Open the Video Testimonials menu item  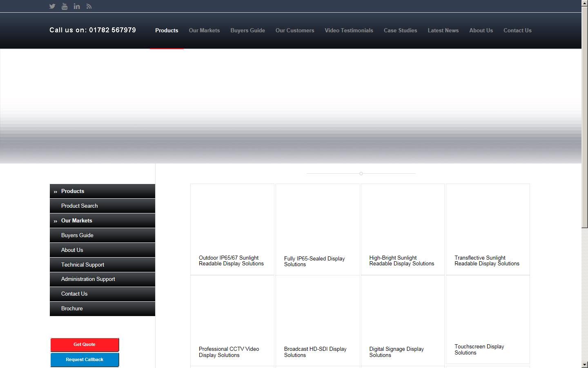pos(349,30)
